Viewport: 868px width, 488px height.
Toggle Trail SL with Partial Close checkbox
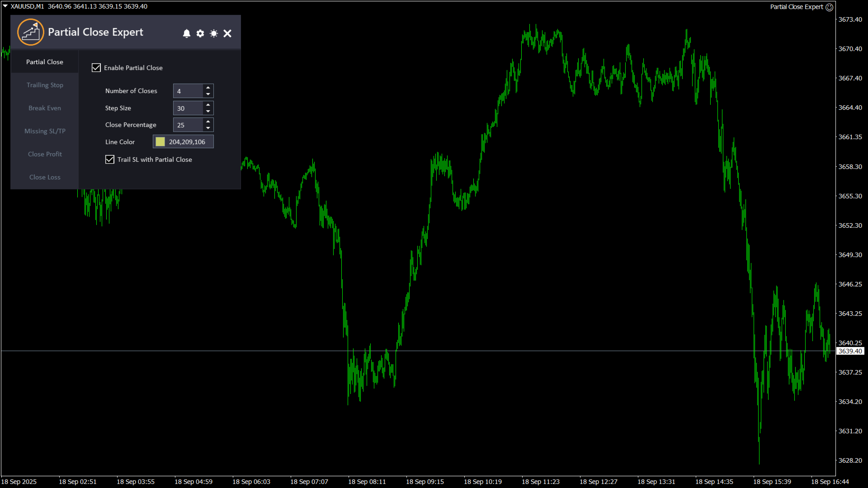(x=110, y=160)
